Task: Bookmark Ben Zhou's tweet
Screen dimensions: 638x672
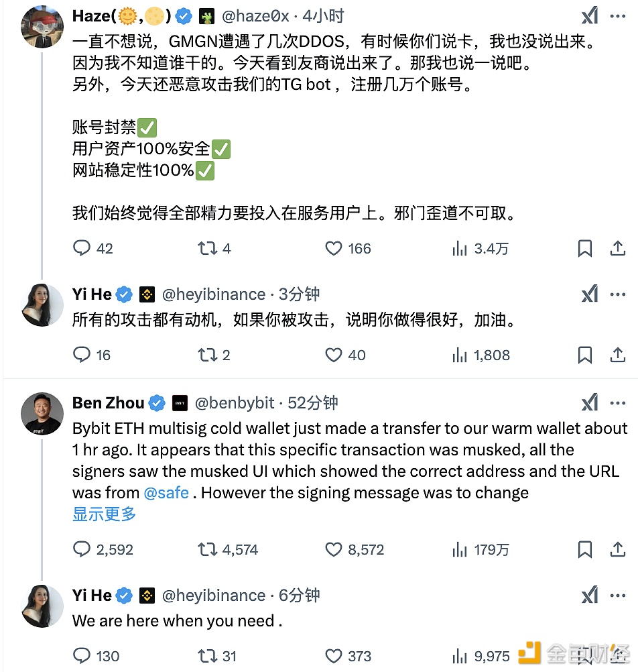Action: (x=584, y=549)
